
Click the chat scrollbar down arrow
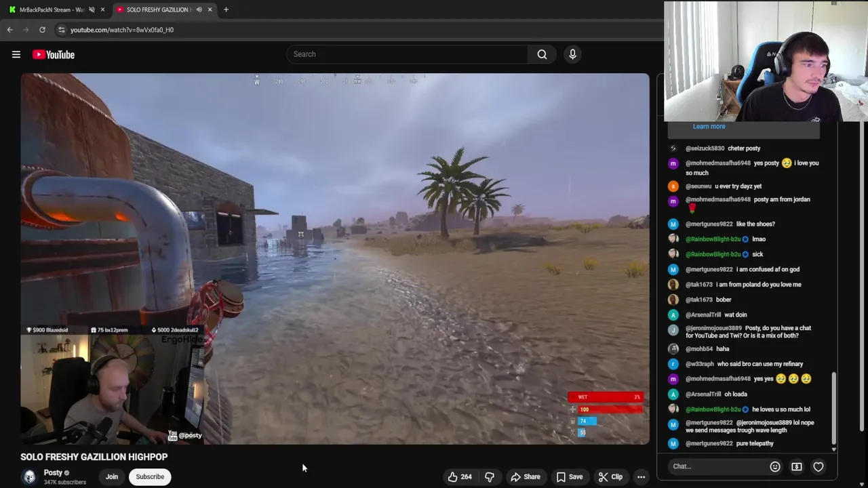click(x=833, y=449)
